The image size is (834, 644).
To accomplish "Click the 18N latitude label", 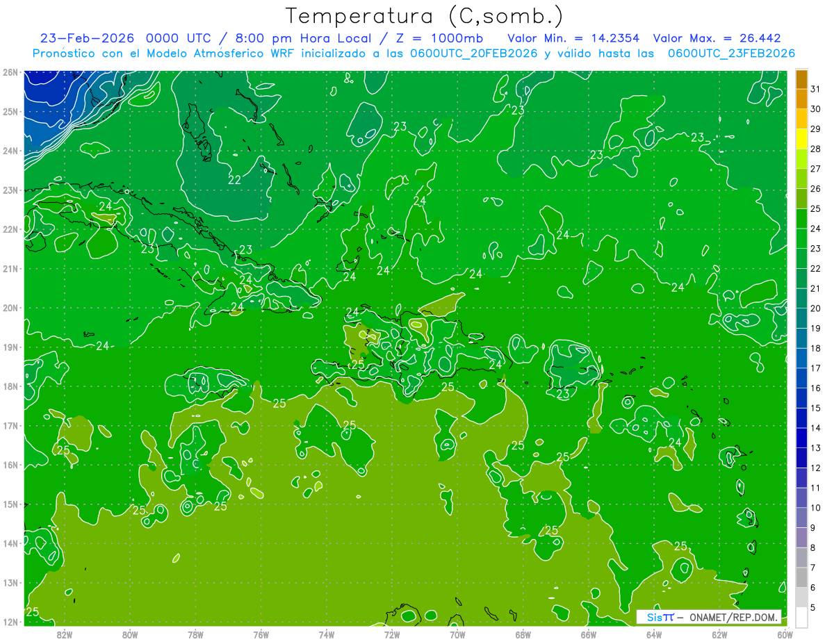I will tap(10, 386).
